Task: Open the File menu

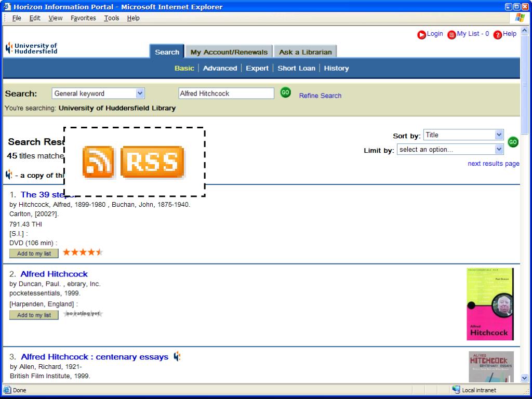Action: point(17,18)
